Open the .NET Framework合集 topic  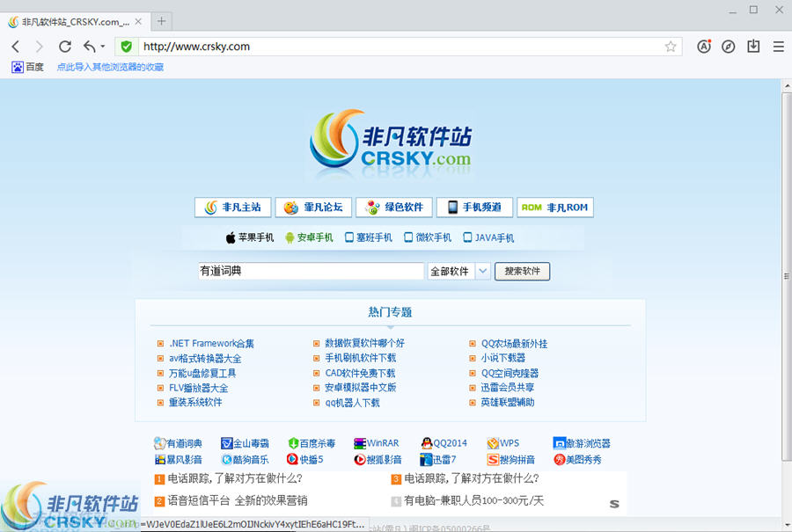[x=211, y=344]
